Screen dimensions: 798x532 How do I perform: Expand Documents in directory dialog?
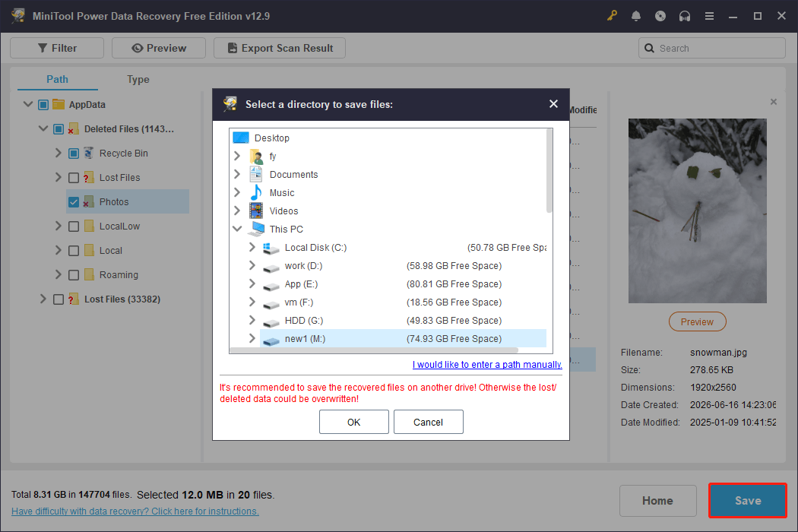click(237, 174)
